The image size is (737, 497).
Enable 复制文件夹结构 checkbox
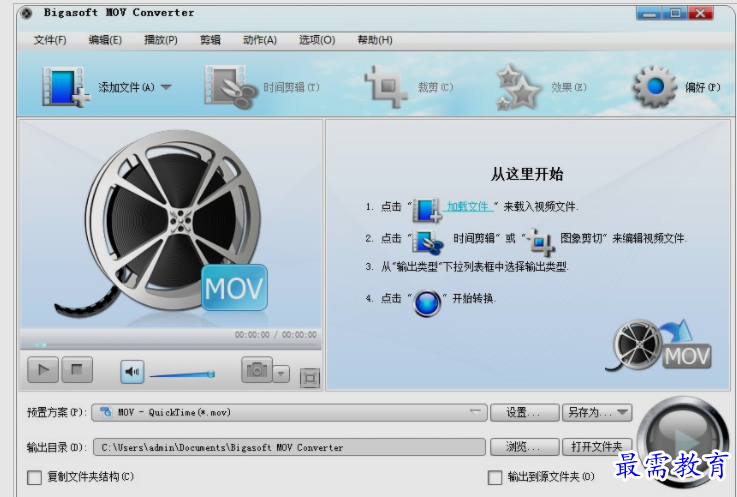[34, 478]
